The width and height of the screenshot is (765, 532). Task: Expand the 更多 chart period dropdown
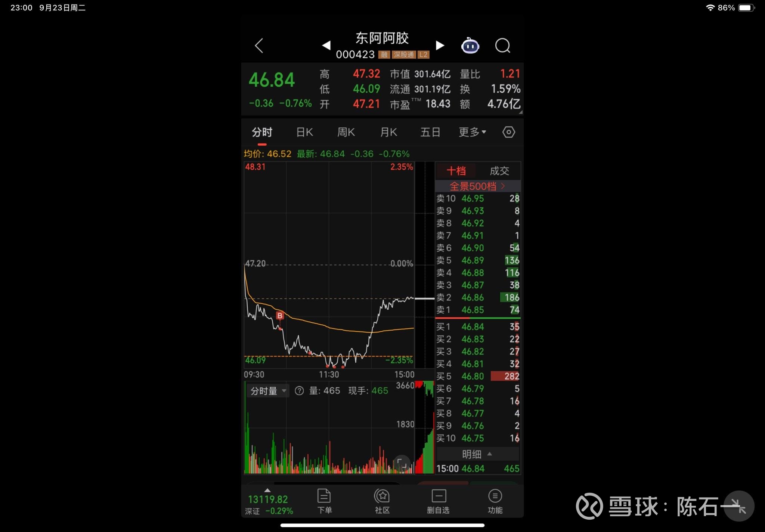(472, 132)
